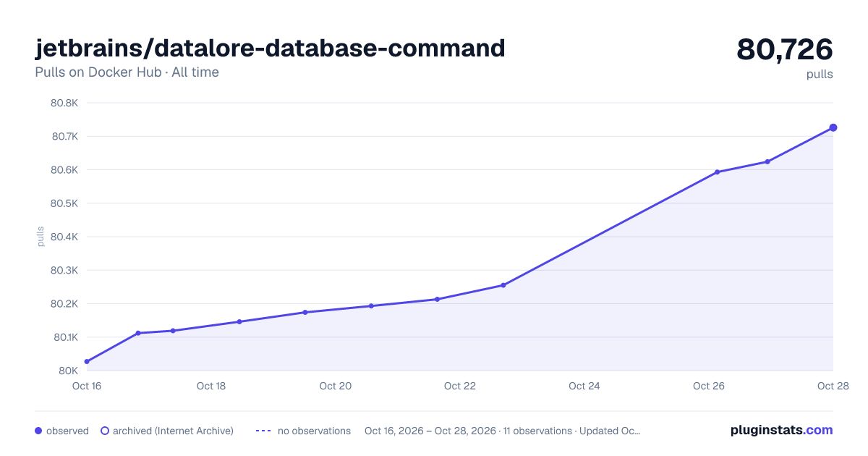Click the jetbrains/datalore-database-command title
868x456 pixels.
(x=270, y=48)
